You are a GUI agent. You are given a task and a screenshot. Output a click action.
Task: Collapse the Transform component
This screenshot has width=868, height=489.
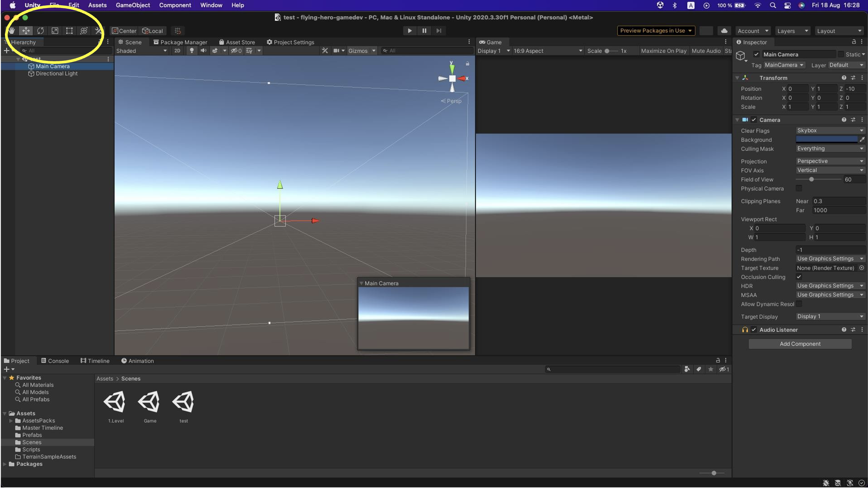click(737, 78)
